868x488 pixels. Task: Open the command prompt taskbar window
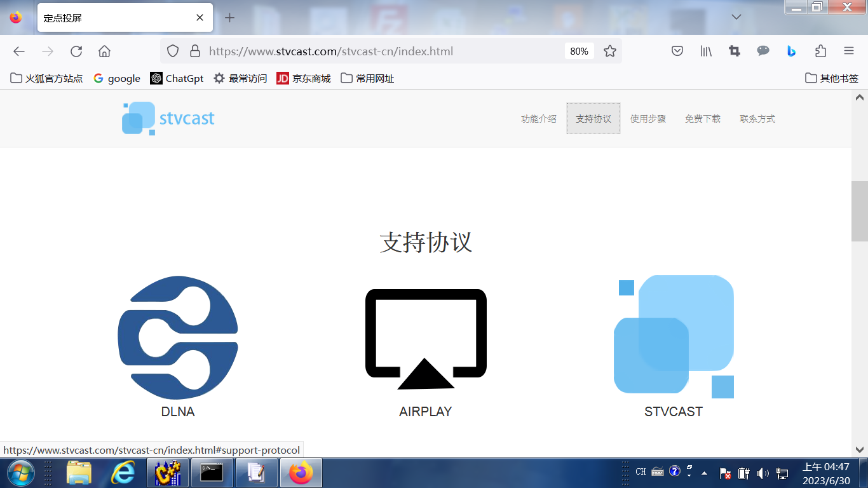(212, 473)
